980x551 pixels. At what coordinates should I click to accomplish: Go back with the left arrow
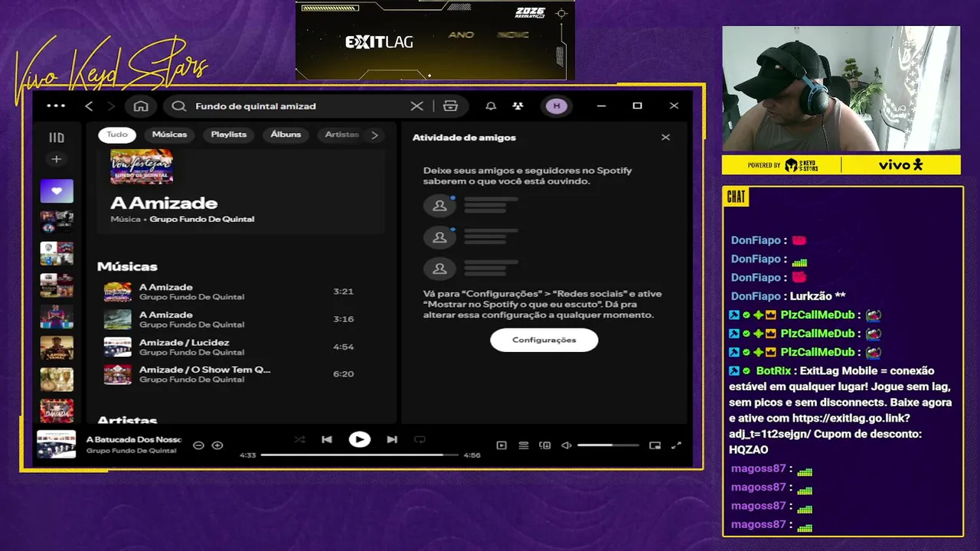pyautogui.click(x=89, y=106)
